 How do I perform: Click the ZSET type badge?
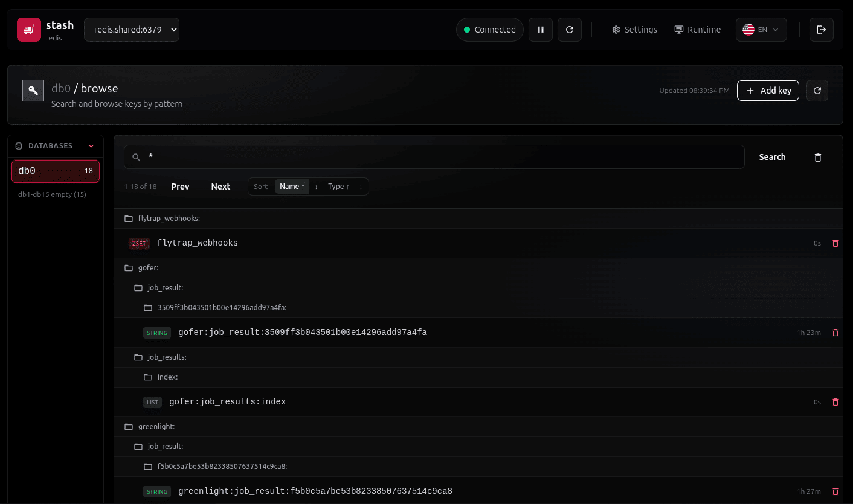click(x=139, y=243)
